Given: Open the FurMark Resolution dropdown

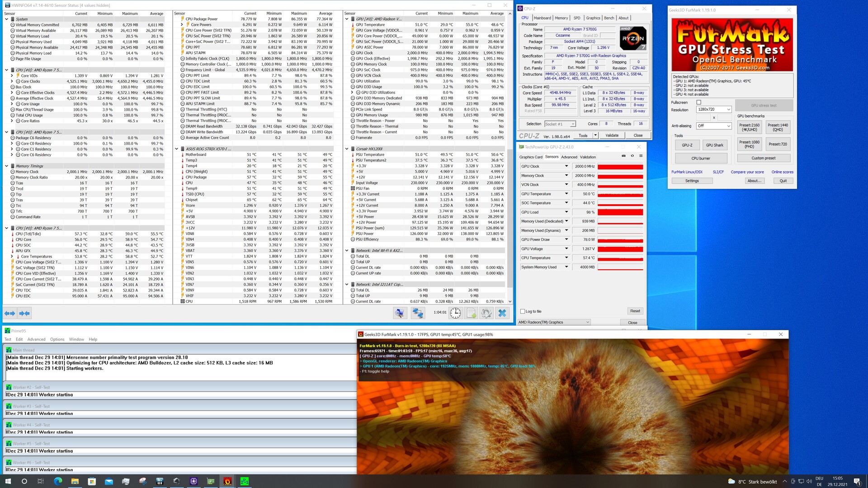Looking at the screenshot, I should point(714,109).
